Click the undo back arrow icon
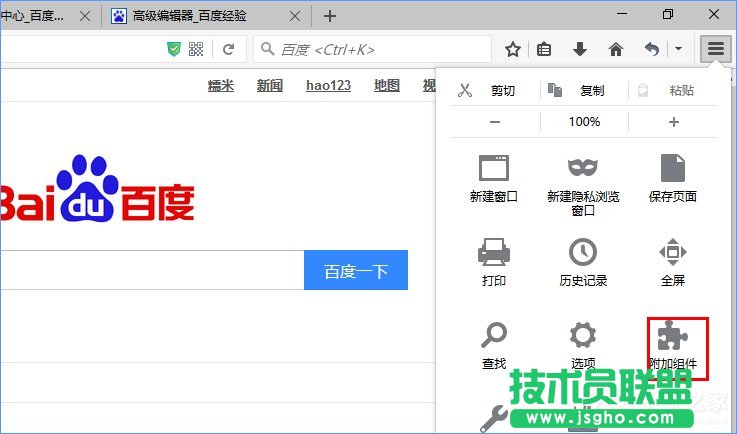This screenshot has height=434, width=737. tap(651, 48)
